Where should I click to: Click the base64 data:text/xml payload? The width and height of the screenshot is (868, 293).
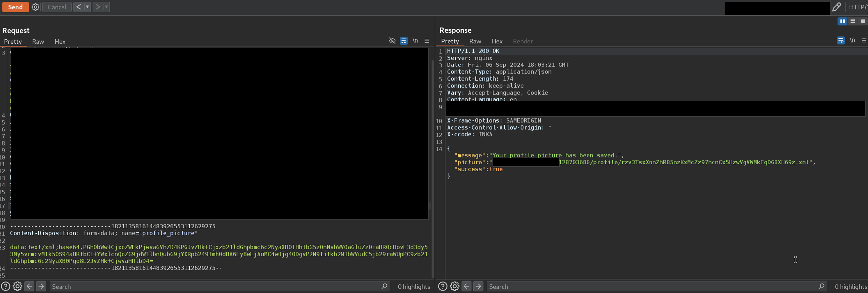(x=219, y=254)
